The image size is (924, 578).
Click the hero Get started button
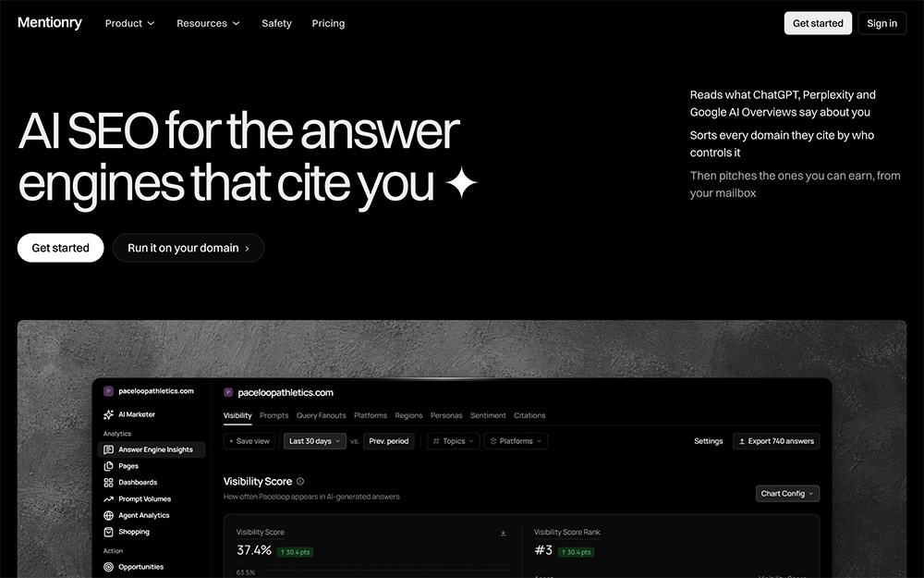pyautogui.click(x=61, y=248)
